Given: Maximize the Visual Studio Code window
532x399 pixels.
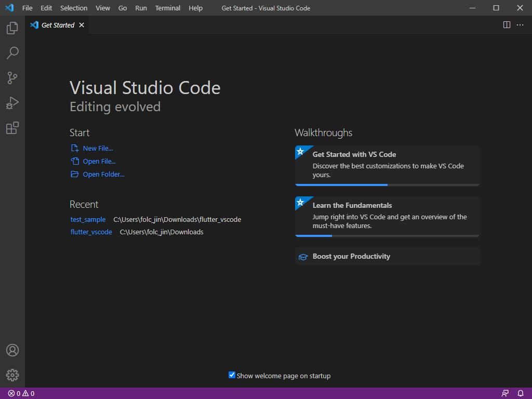Looking at the screenshot, I should click(x=496, y=8).
